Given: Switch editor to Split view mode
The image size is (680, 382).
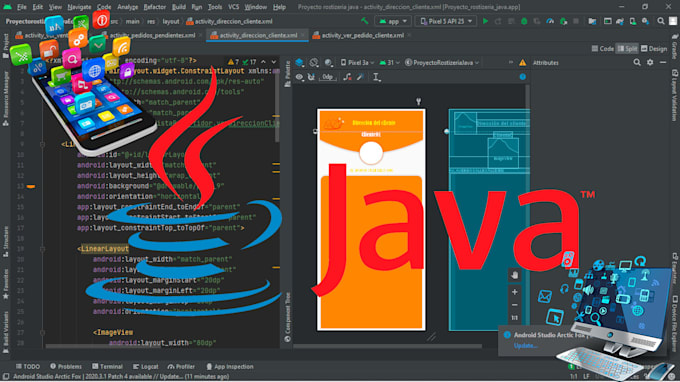Looking at the screenshot, I should coord(627,49).
